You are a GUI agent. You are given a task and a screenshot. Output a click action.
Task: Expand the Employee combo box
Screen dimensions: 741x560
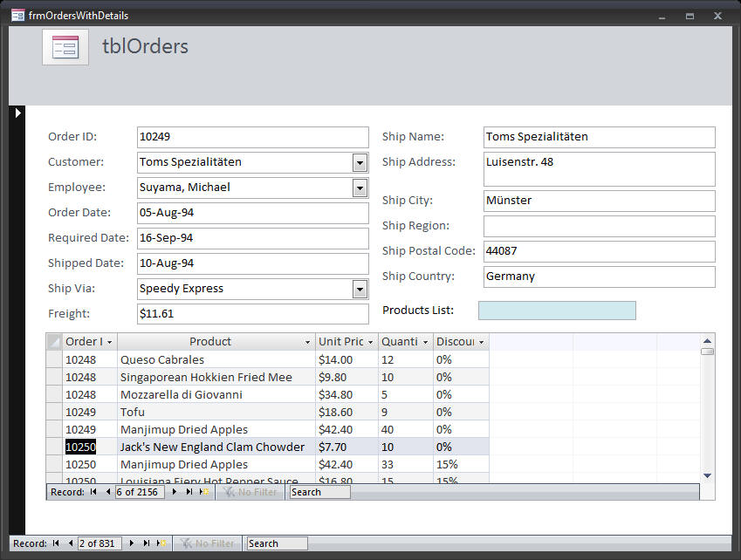[360, 188]
